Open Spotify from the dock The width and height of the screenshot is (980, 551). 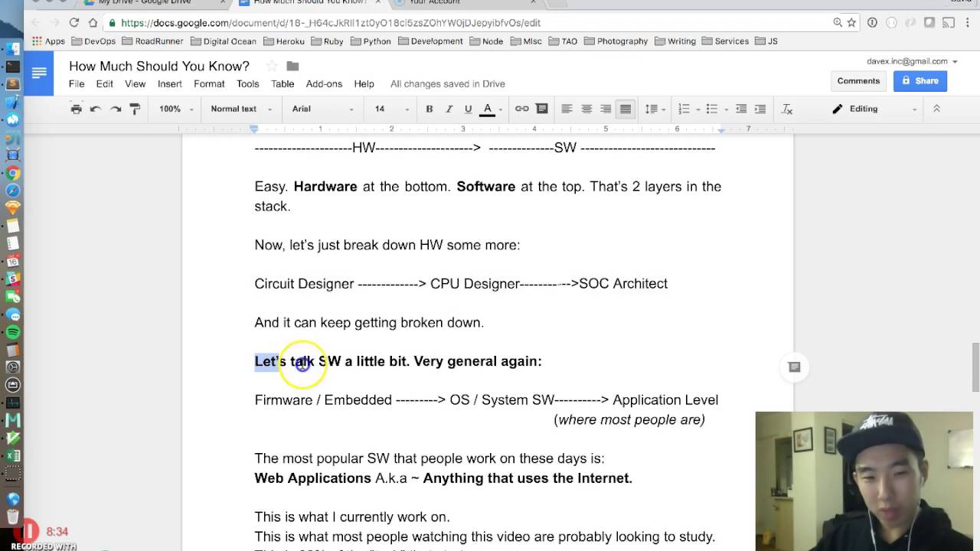coord(12,332)
